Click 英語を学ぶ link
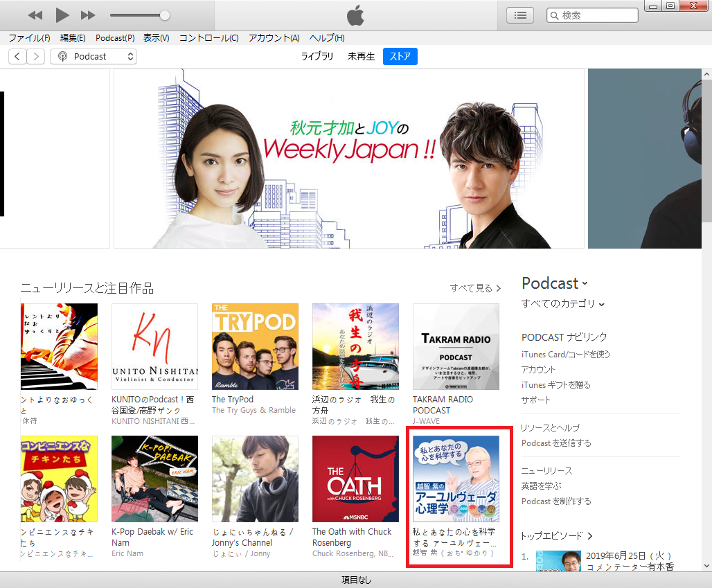 point(541,485)
